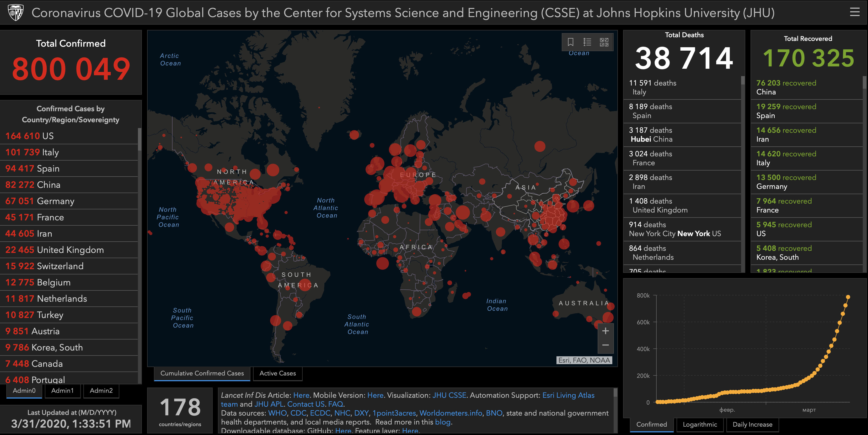
Task: Open the blog link
Action: point(443,422)
